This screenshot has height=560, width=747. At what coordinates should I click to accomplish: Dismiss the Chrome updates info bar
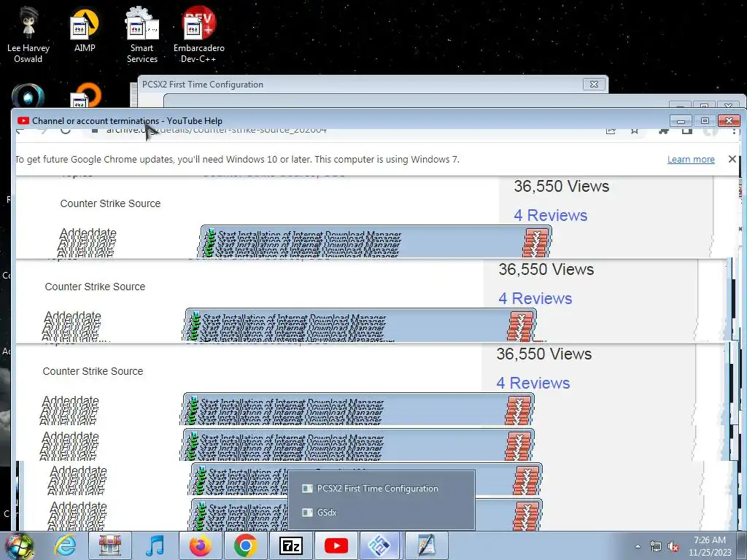[732, 159]
